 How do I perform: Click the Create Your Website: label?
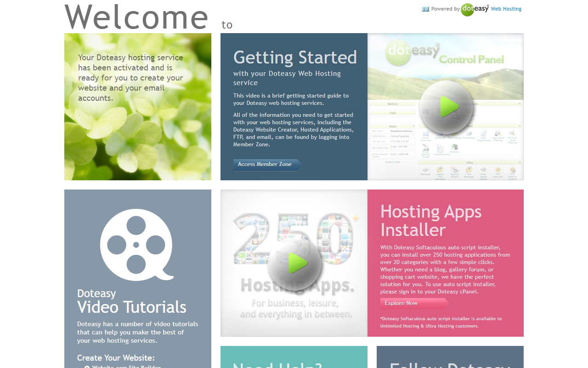(116, 358)
